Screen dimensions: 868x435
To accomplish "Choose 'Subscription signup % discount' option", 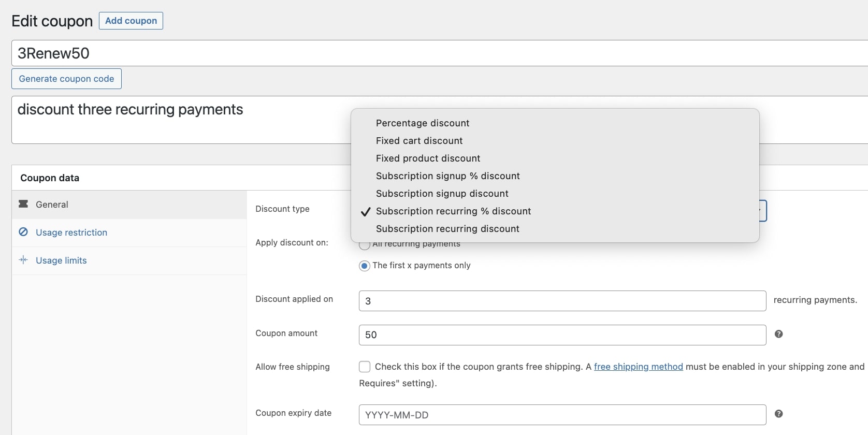I will click(x=447, y=176).
